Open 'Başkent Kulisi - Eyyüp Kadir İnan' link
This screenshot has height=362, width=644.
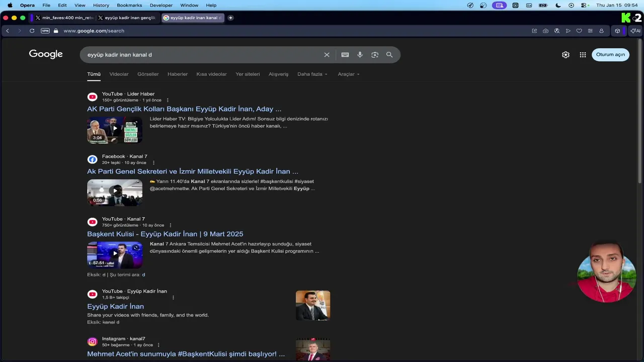(x=165, y=234)
